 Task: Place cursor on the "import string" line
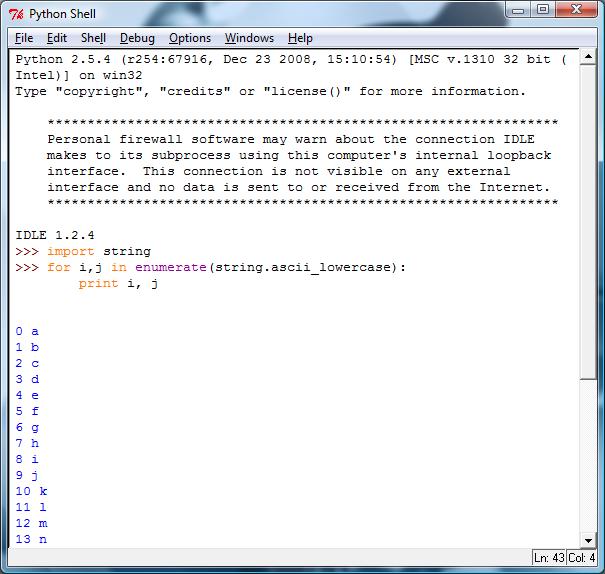[x=98, y=252]
